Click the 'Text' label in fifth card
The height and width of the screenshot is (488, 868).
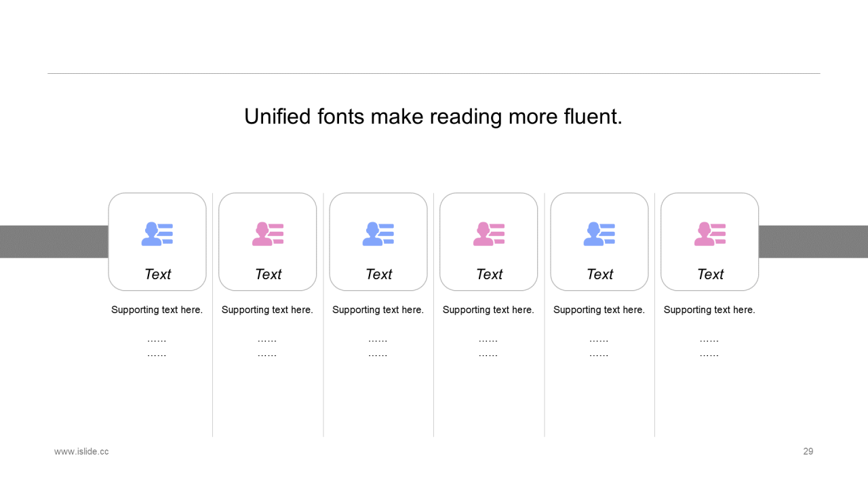(x=599, y=274)
